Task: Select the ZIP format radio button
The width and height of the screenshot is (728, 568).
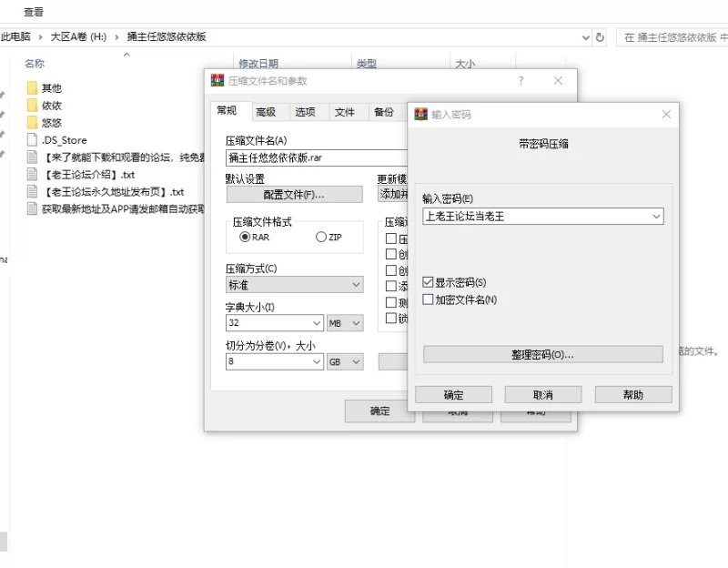Action: pos(320,237)
